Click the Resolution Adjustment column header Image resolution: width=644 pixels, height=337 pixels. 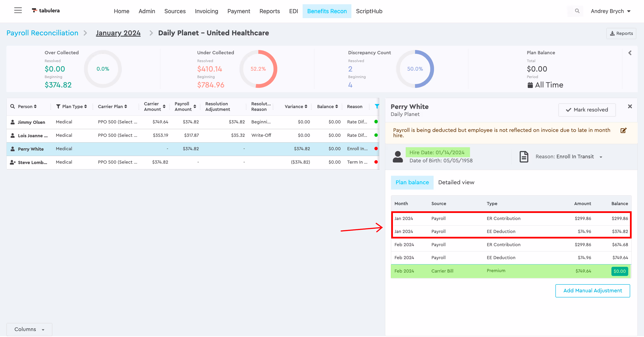(x=217, y=106)
